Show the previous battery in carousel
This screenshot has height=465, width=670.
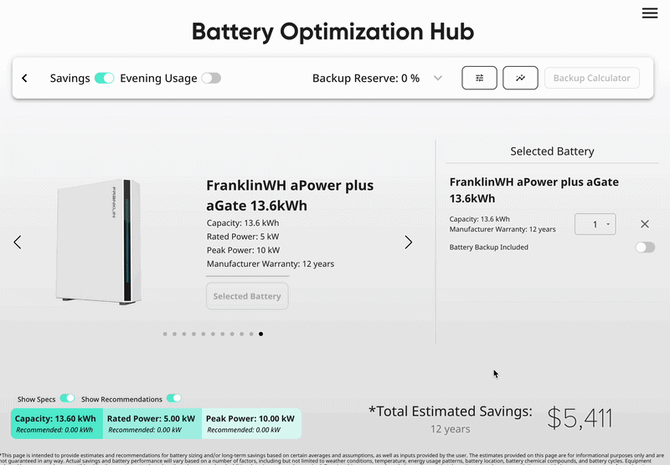coord(18,242)
